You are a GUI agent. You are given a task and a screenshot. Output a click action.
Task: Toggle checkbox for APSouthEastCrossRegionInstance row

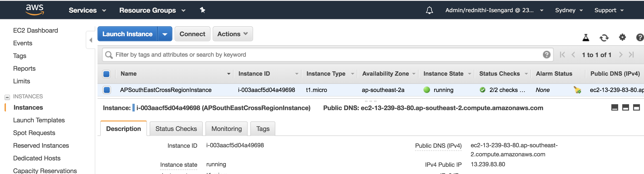(x=107, y=90)
